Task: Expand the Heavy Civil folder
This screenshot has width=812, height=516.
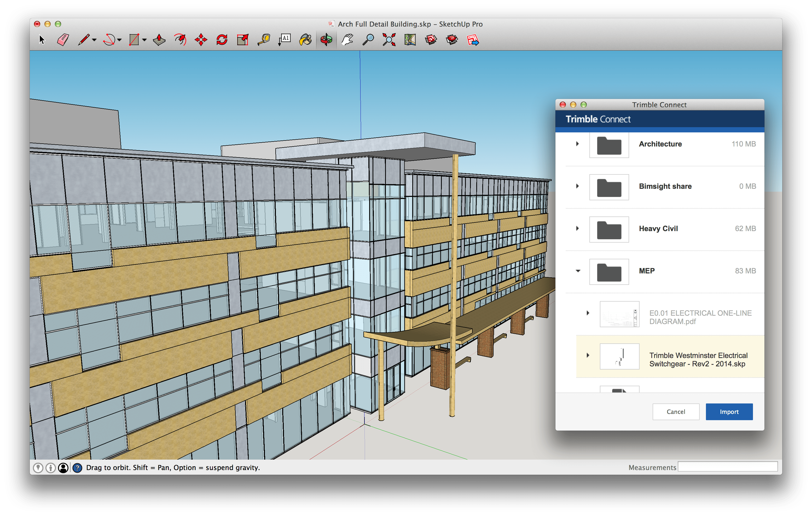Action: click(577, 228)
